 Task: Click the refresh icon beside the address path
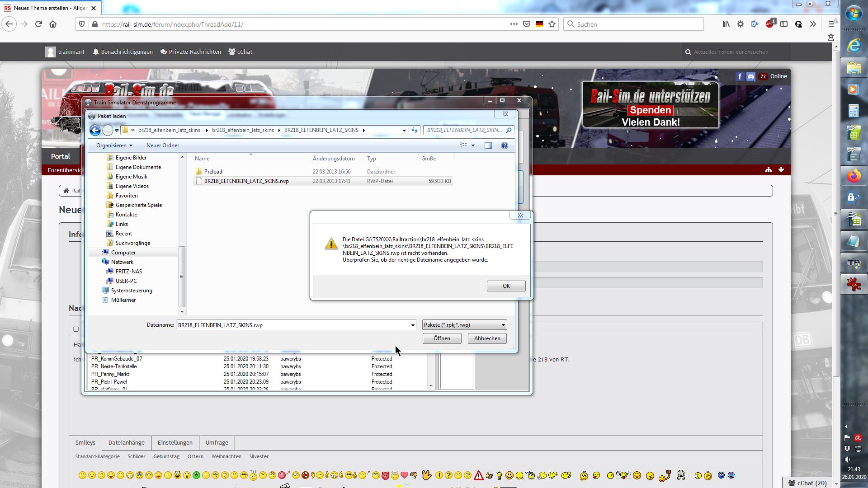[415, 130]
